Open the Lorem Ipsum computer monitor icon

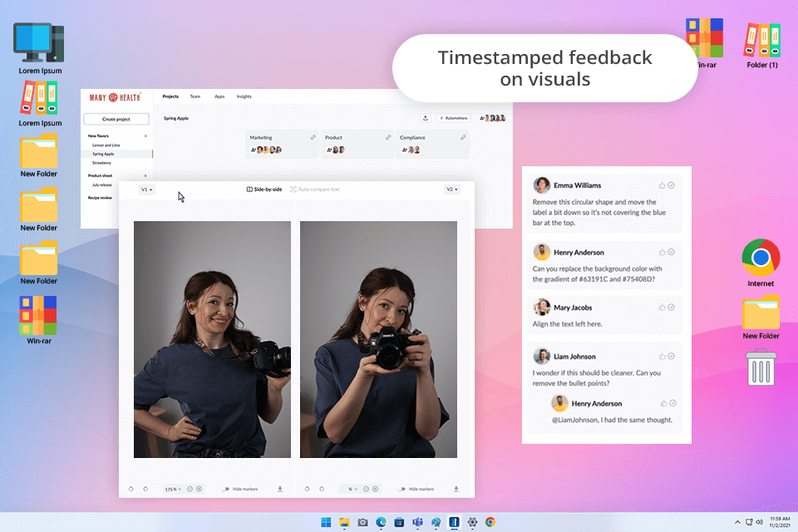pos(40,48)
